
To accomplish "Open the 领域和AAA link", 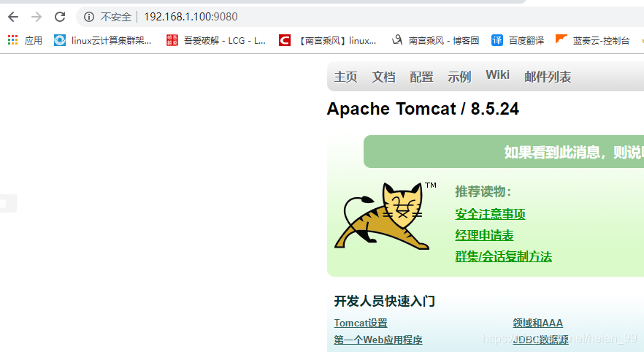I will pyautogui.click(x=537, y=323).
